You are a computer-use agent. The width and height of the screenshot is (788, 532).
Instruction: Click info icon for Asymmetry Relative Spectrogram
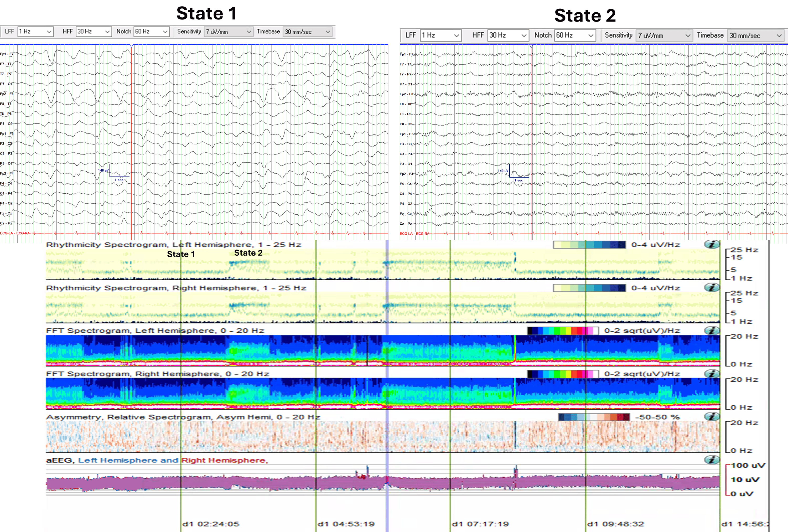coord(712,416)
